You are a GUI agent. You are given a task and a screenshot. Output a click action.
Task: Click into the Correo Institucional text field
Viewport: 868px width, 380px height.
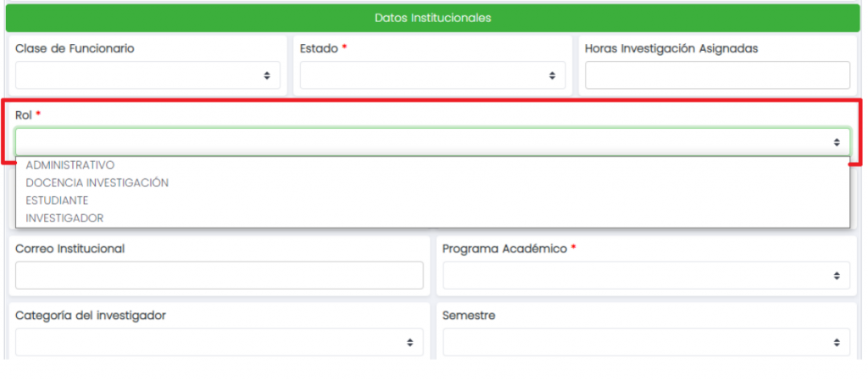(219, 276)
